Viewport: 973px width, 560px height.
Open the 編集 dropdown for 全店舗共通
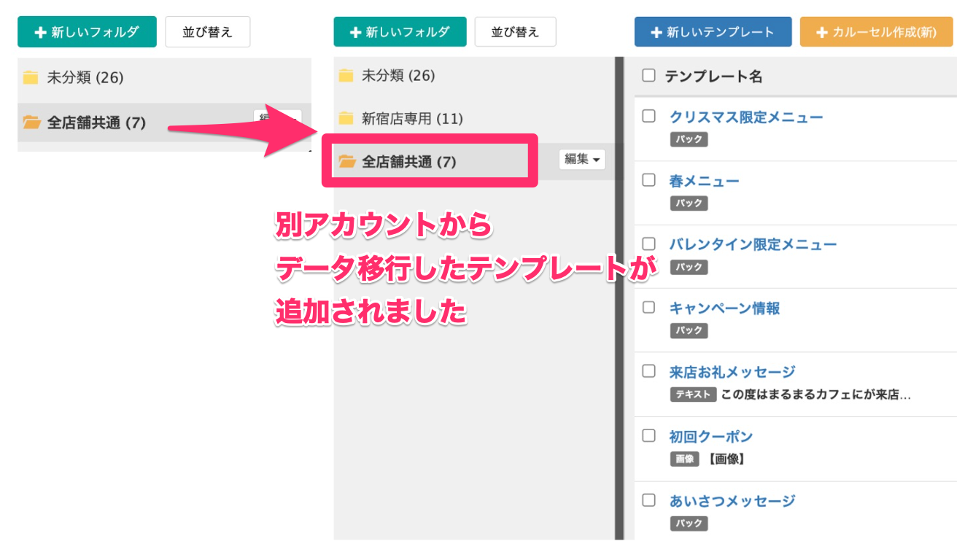(581, 159)
